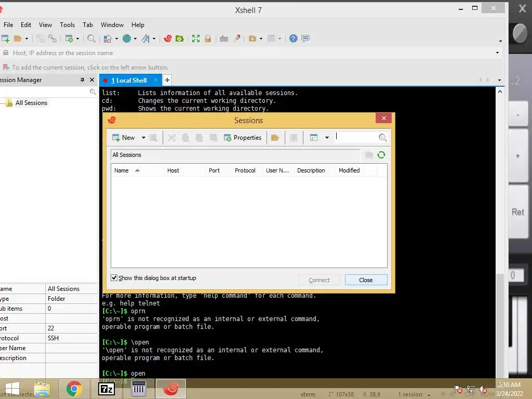Image resolution: width=532 pixels, height=399 pixels.
Task: Click the search icon in Session Manager panel
Action: click(92, 91)
